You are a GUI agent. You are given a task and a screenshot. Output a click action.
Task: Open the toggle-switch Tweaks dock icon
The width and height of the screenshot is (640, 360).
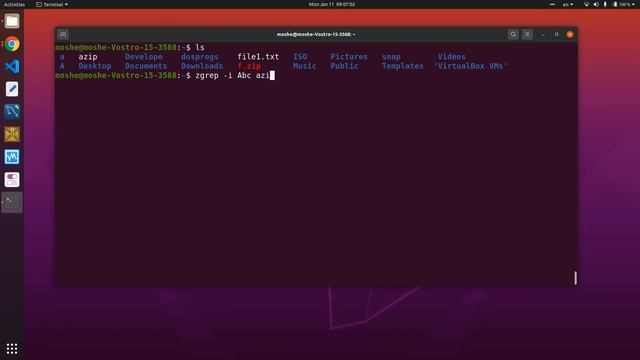pos(12,180)
